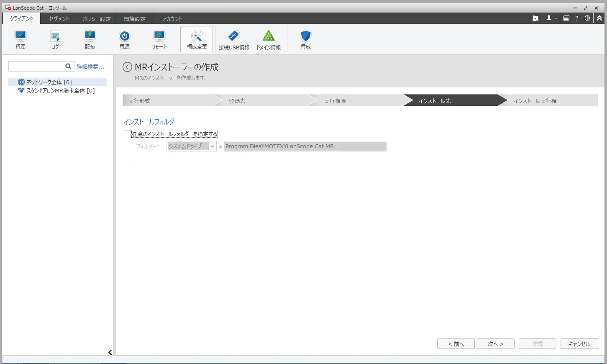Select the 構成変更 toolbar icon
The image size is (607, 364).
point(197,39)
